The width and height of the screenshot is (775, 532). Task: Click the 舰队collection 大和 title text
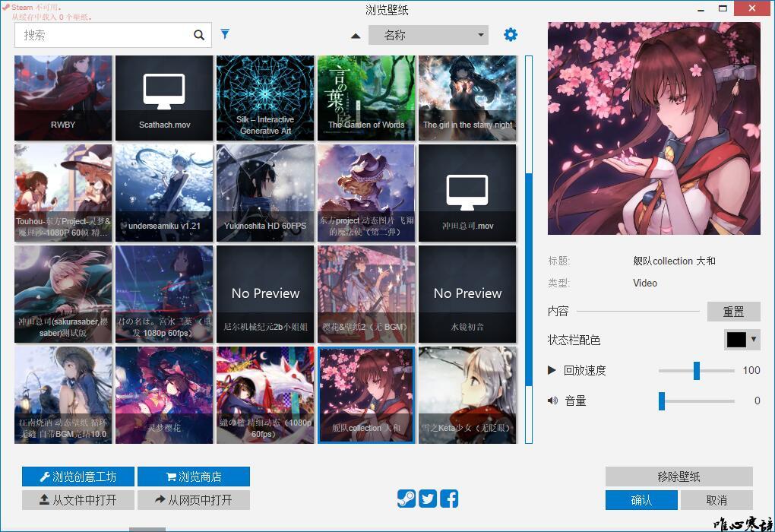(x=674, y=261)
